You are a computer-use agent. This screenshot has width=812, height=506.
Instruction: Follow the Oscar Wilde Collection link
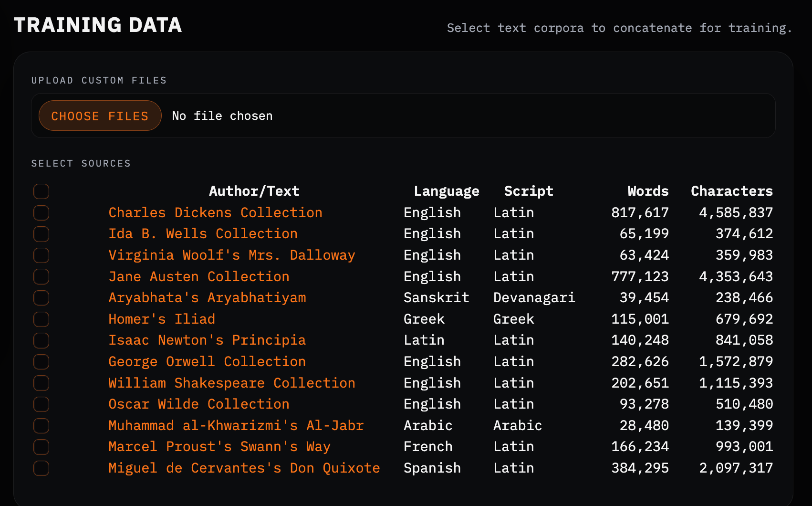click(x=198, y=404)
